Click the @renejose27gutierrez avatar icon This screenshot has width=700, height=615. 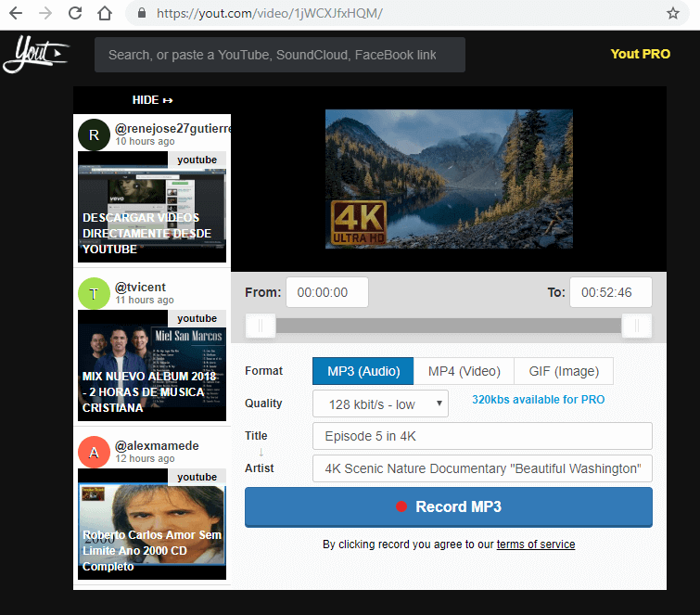(x=94, y=135)
